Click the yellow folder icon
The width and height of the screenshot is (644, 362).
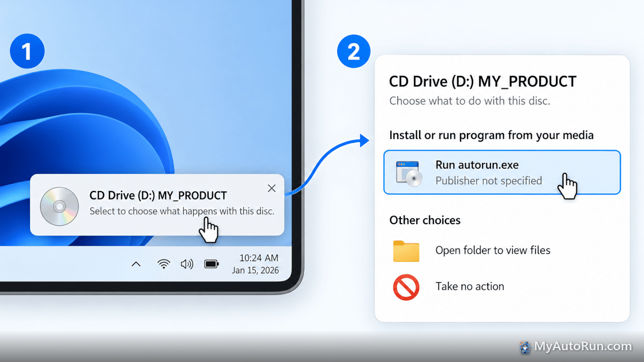tap(406, 250)
